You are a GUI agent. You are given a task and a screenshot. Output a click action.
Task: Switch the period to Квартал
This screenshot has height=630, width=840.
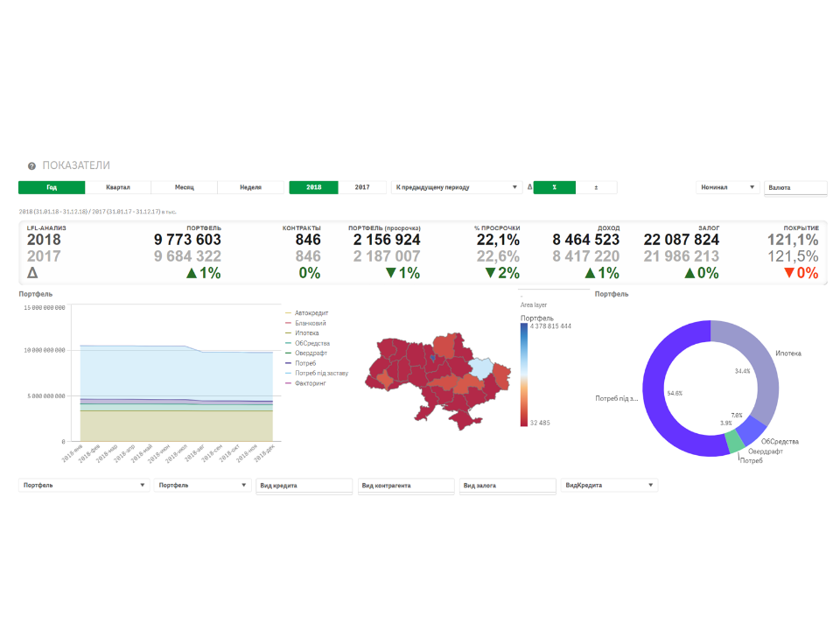click(x=118, y=187)
